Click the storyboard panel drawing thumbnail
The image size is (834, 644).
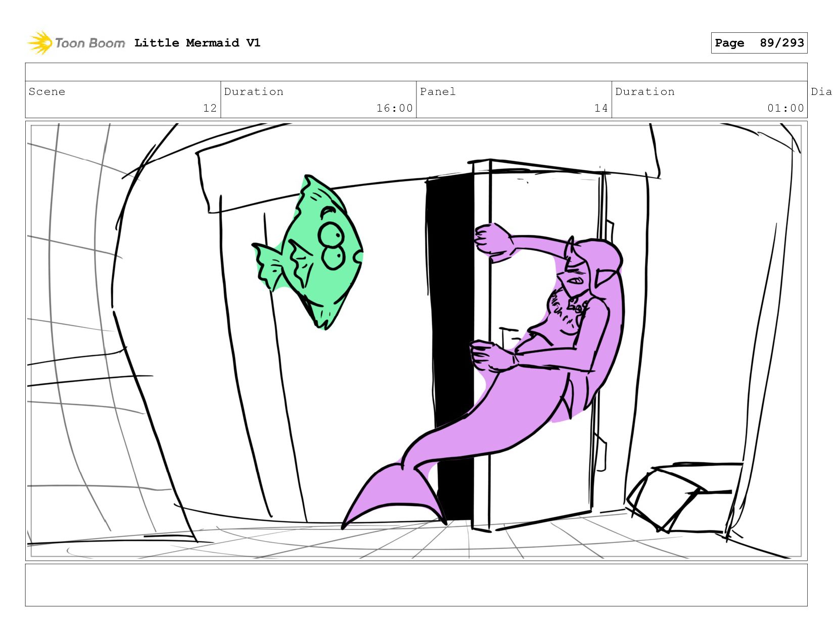click(416, 341)
